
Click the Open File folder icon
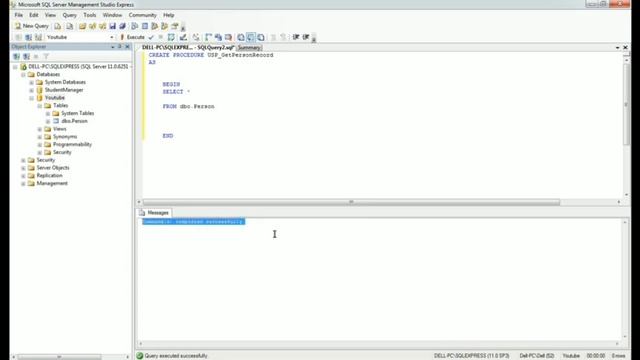tap(82, 26)
